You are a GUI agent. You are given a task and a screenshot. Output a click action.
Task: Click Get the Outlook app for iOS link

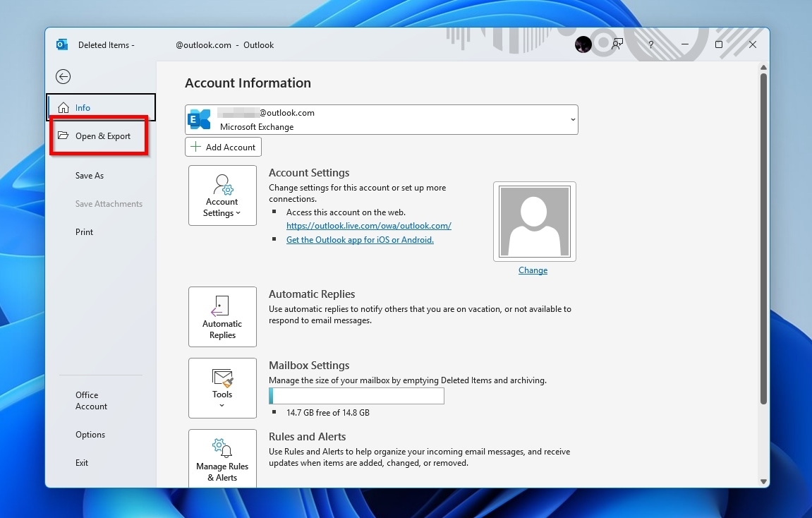click(360, 240)
